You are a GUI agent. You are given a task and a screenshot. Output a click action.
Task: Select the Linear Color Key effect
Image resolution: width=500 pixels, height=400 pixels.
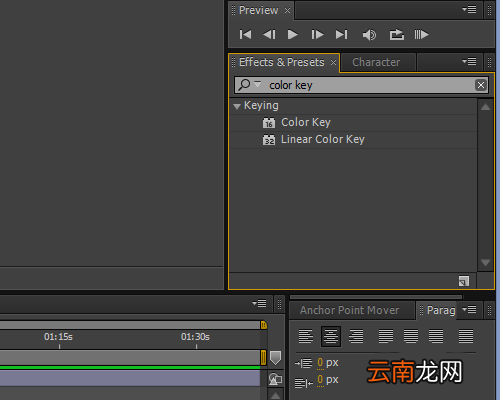[323, 139]
